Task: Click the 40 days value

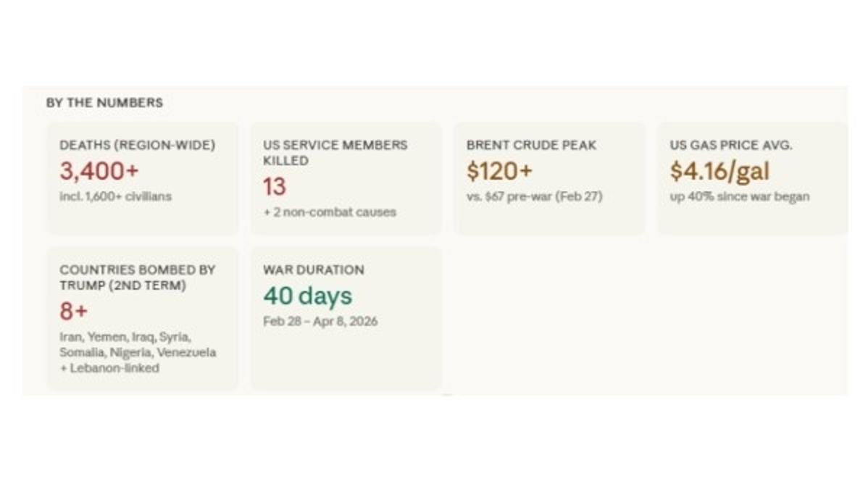Action: coord(308,296)
